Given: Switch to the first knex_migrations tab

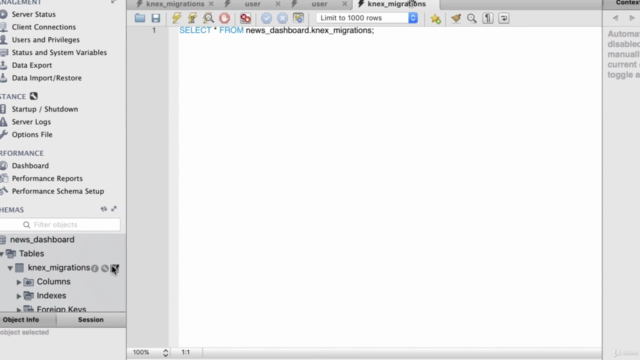Looking at the screenshot, I should [175, 4].
